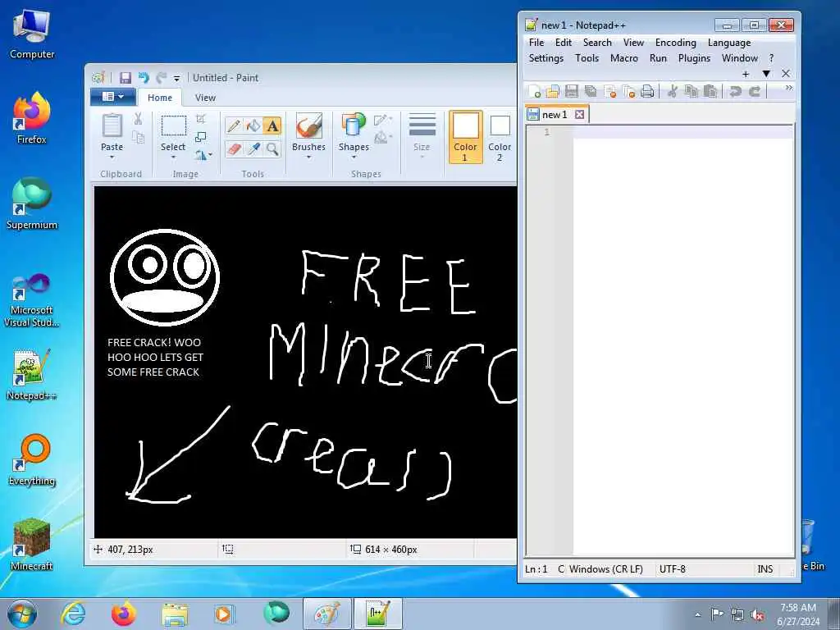Click the rectangular Select tool icon
This screenshot has width=840, height=630.
click(174, 126)
